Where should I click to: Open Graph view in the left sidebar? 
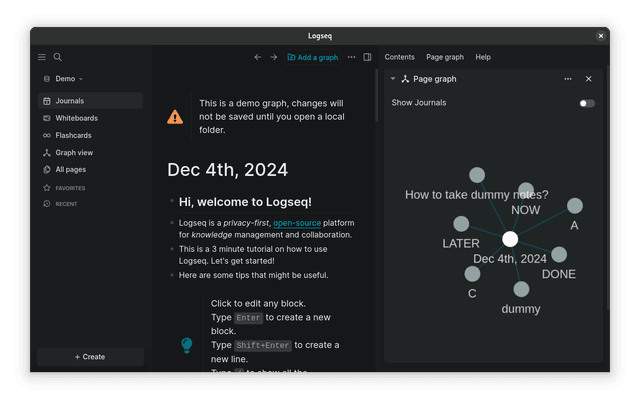90,152
